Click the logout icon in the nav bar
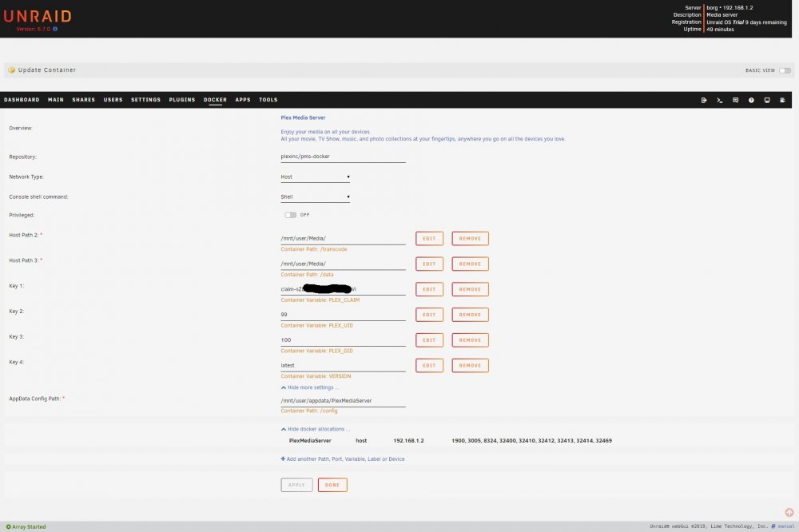Screen dimensions: 799x532 [704, 100]
